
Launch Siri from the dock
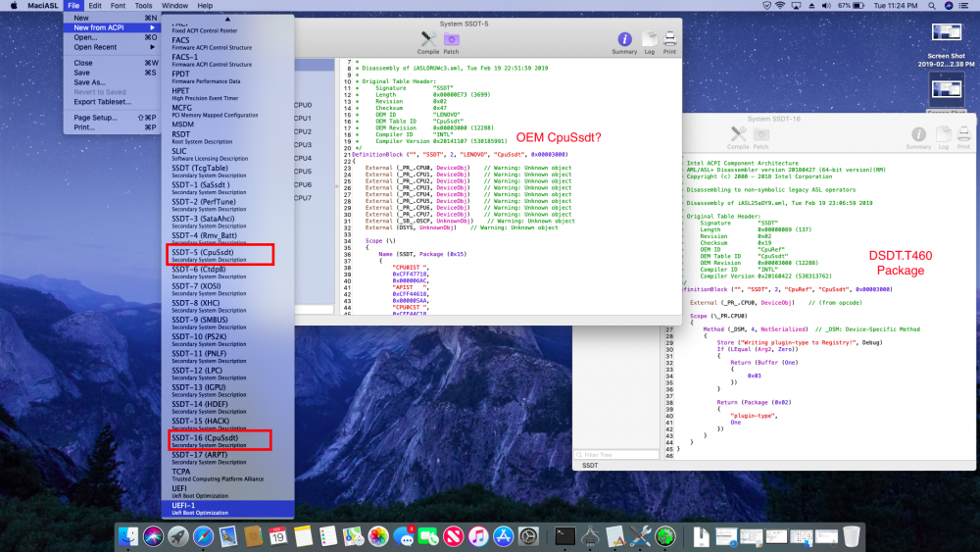point(153,536)
